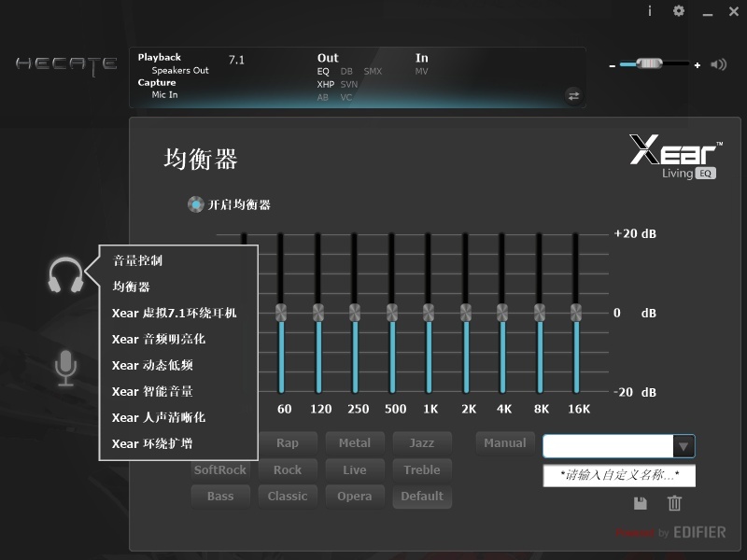
Task: Click the Xear Living EQ logo
Action: click(x=675, y=157)
